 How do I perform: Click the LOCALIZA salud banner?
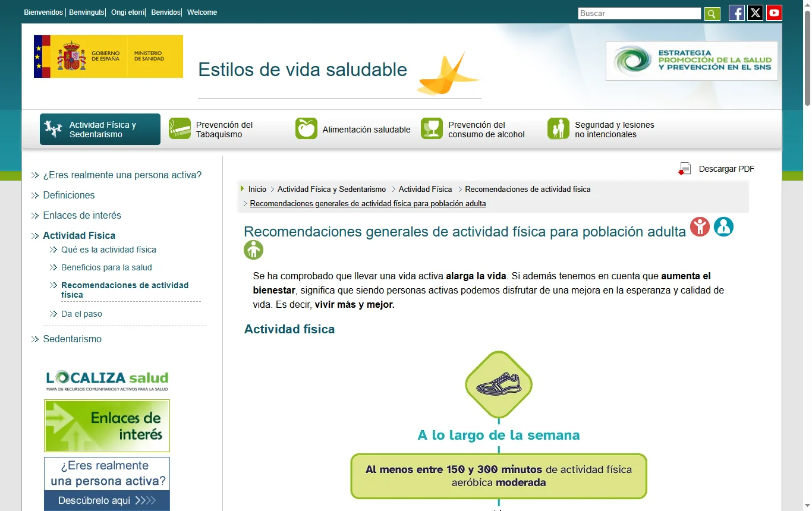(x=107, y=380)
